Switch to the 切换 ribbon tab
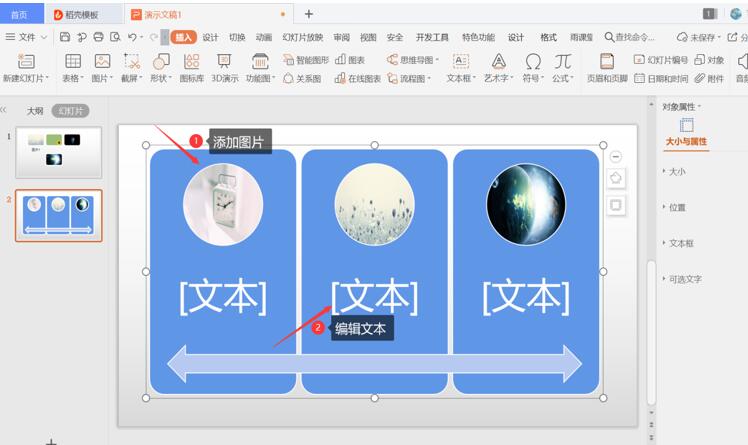This screenshot has width=748, height=445. coord(237,37)
